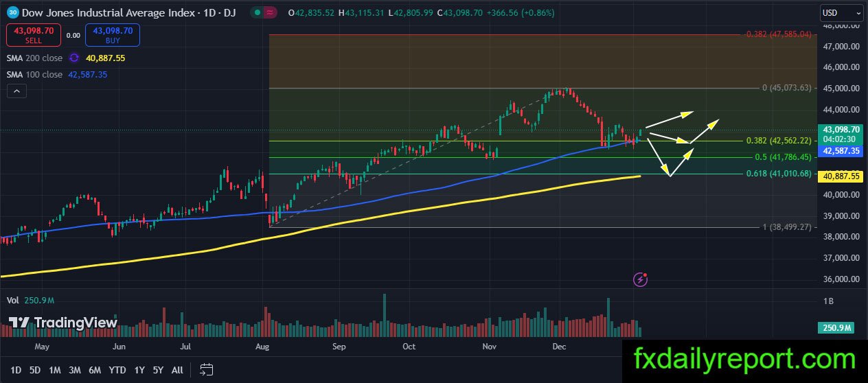The width and height of the screenshot is (868, 383).
Task: Click the yellow 40,887.55 SMA axis label
Action: coord(841,176)
